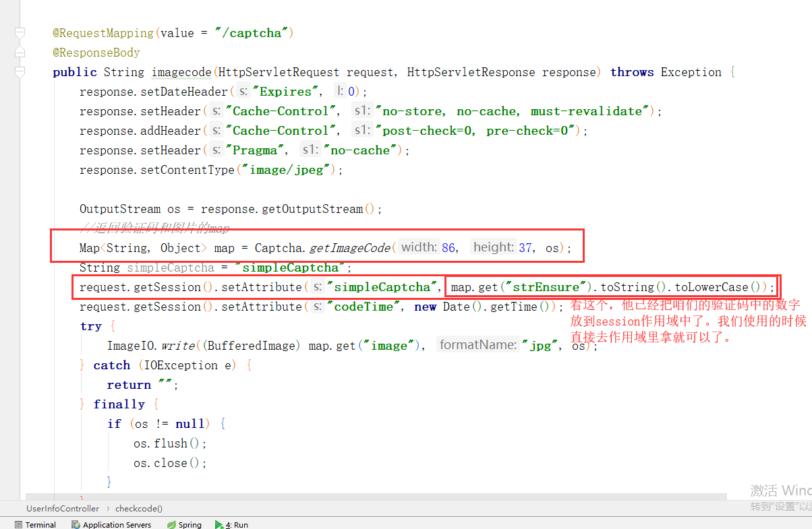Click the os.close() call

click(167, 463)
